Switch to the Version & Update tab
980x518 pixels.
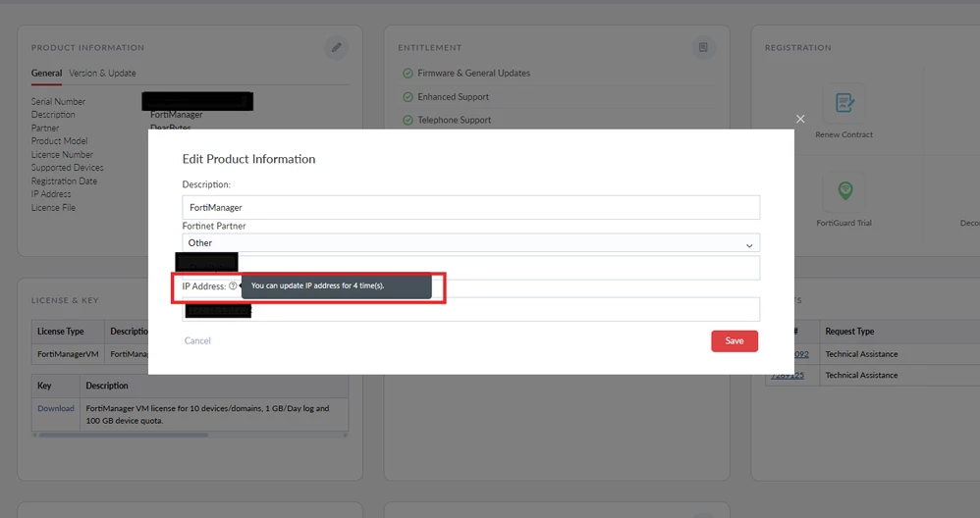[102, 73]
